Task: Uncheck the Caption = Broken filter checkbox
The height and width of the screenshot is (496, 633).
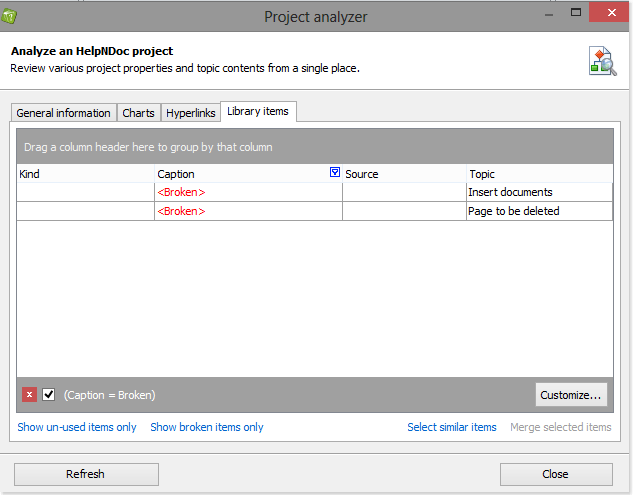Action: (x=49, y=394)
